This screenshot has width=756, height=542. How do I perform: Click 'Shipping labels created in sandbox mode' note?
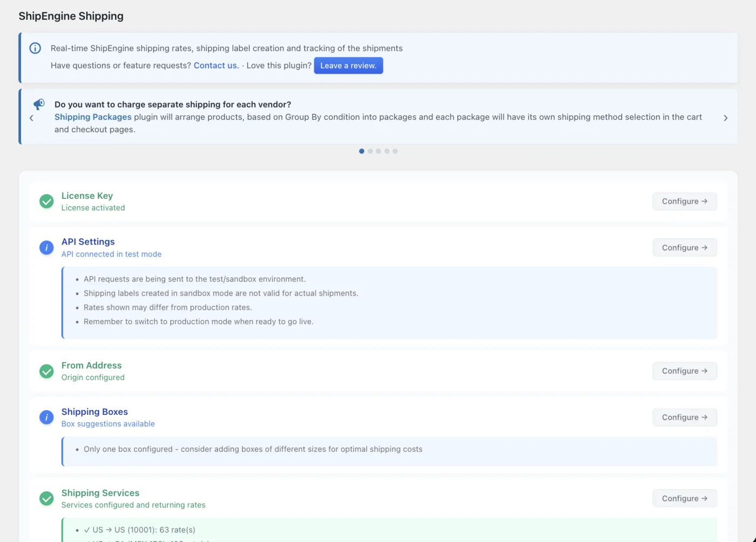point(221,293)
